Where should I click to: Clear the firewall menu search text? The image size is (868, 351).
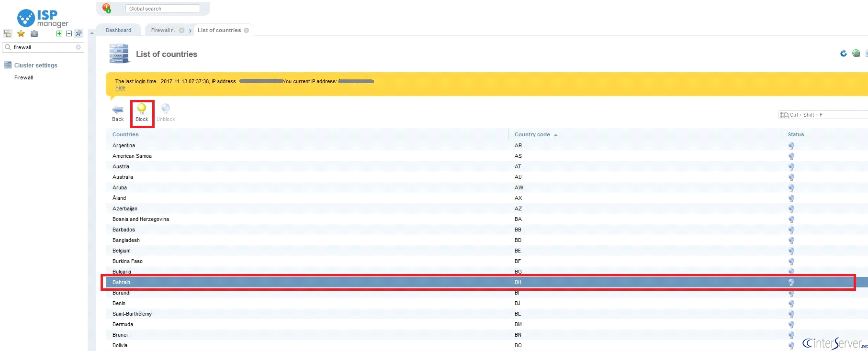[79, 47]
